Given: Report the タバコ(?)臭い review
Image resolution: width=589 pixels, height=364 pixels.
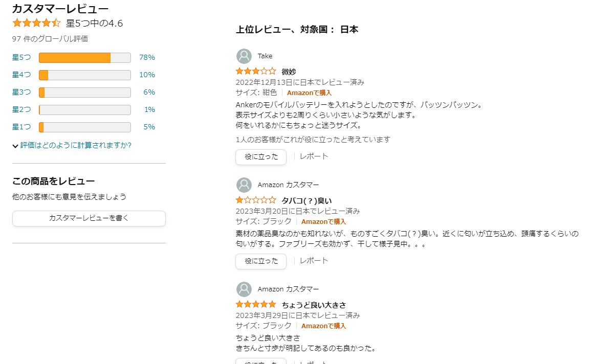Looking at the screenshot, I should (314, 261).
